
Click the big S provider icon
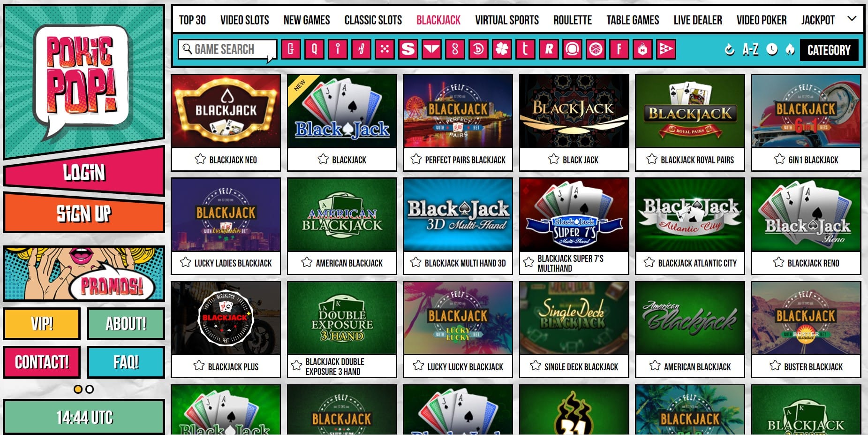tap(408, 49)
